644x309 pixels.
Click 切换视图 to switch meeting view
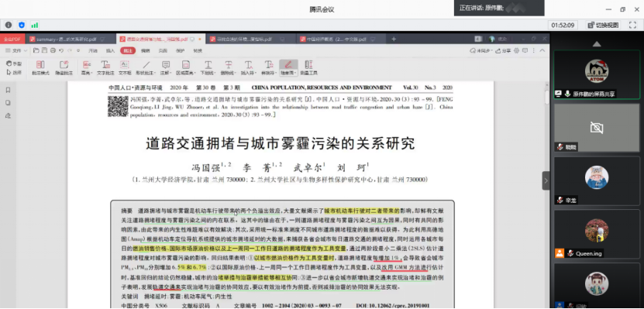coord(604,25)
